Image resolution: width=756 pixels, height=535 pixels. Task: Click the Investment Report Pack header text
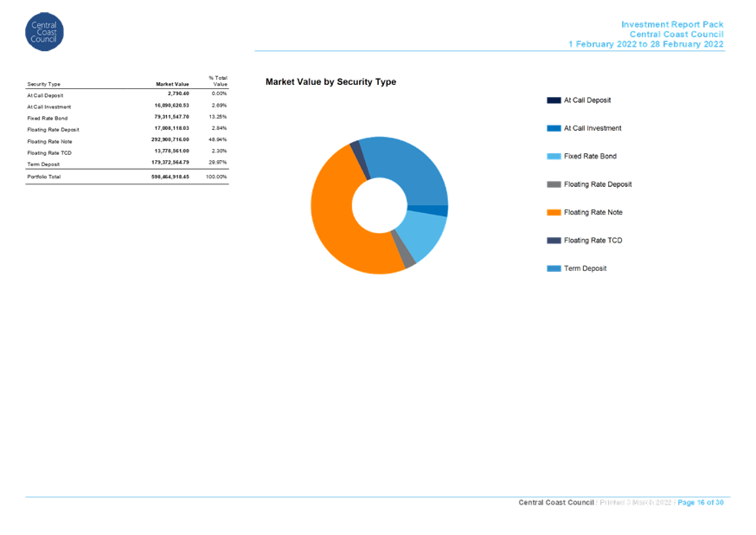673,24
